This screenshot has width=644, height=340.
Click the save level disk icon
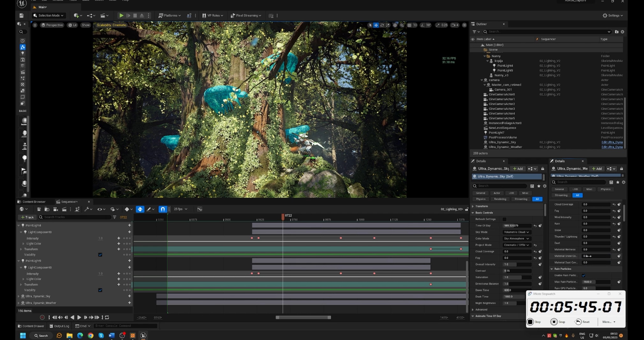21,15
